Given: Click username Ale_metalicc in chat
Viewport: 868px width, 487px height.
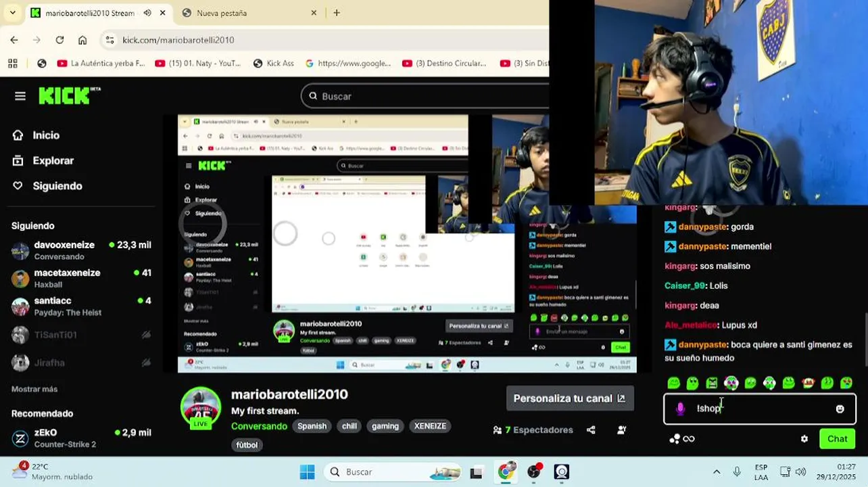Looking at the screenshot, I should (690, 325).
